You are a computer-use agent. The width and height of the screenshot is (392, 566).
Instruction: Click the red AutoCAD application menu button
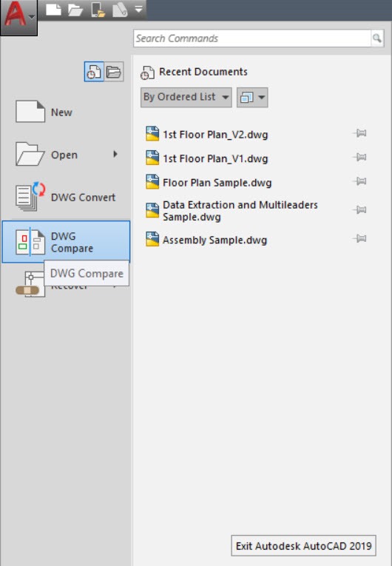tap(18, 17)
